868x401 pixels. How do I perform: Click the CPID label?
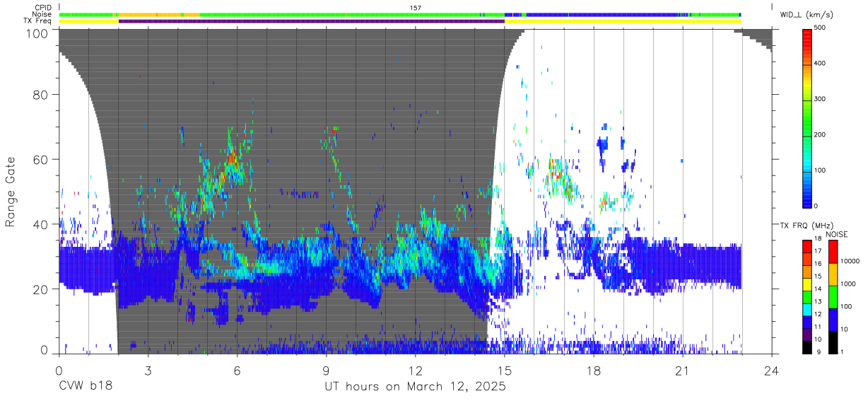[x=42, y=7]
